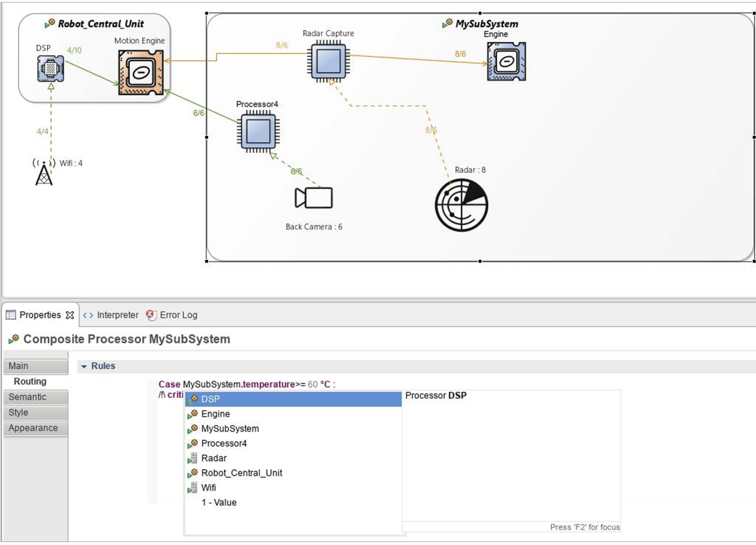Click the Back Camera icon
Viewport: 756px width, 545px height.
coord(313,198)
